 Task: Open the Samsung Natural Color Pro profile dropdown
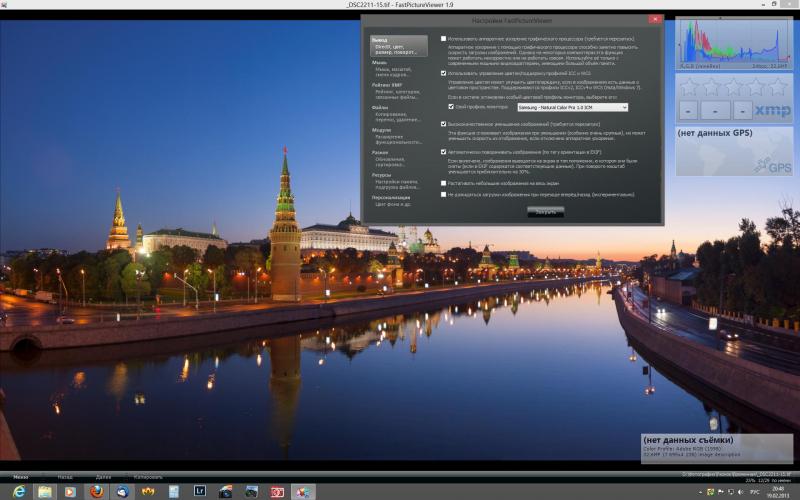click(x=572, y=107)
